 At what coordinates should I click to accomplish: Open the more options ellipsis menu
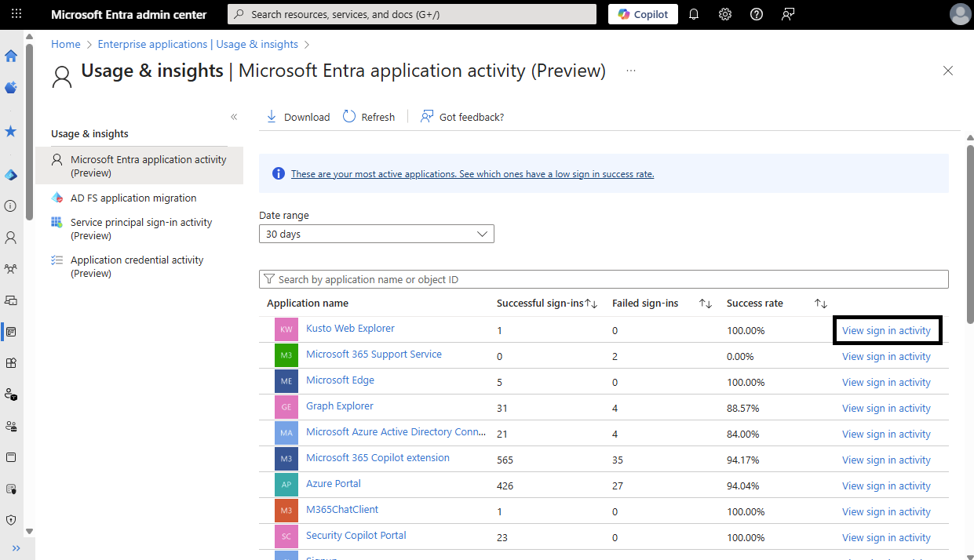click(631, 71)
